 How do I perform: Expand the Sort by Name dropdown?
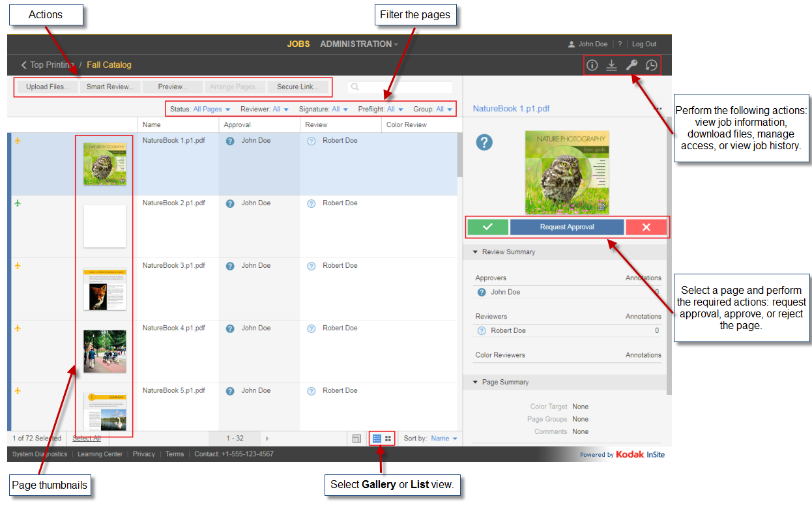click(x=443, y=439)
